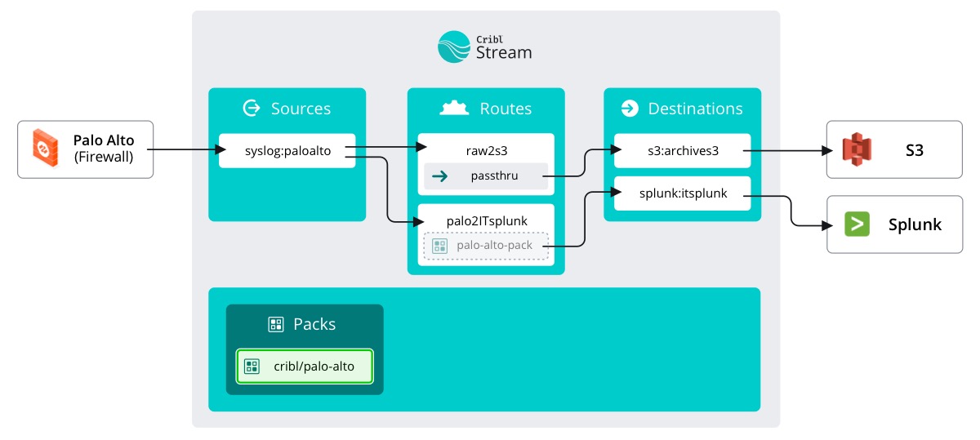Click the Amazon S3 bucket icon
The height and width of the screenshot is (440, 980).
[857, 149]
